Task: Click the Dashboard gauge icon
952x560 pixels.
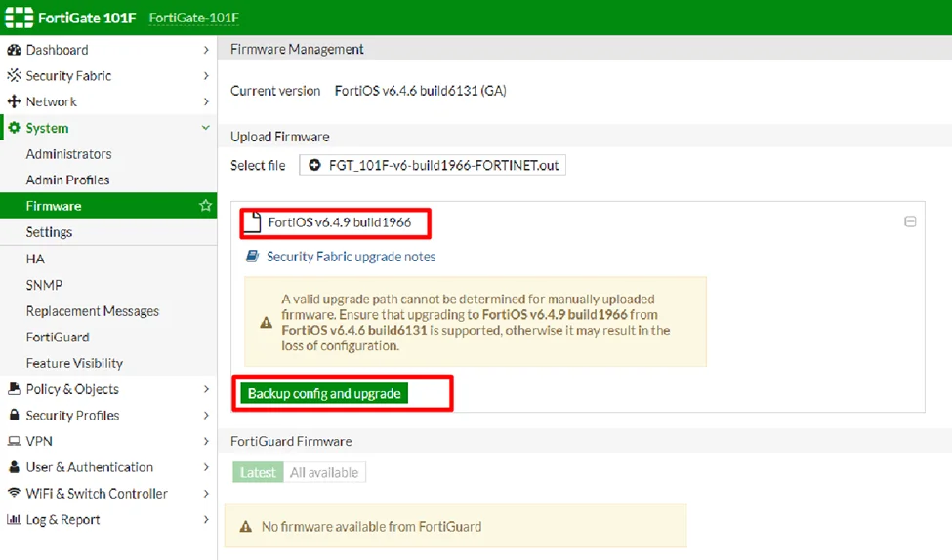Action: (x=14, y=50)
